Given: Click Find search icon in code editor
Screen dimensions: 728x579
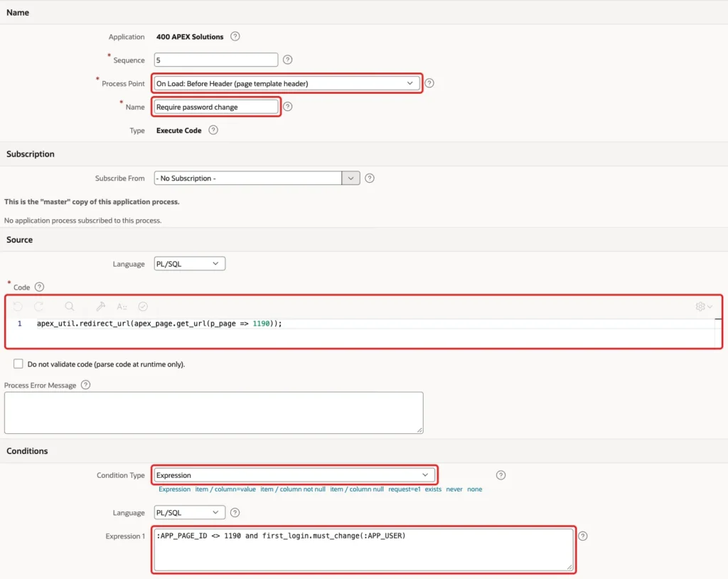Looking at the screenshot, I should (70, 307).
